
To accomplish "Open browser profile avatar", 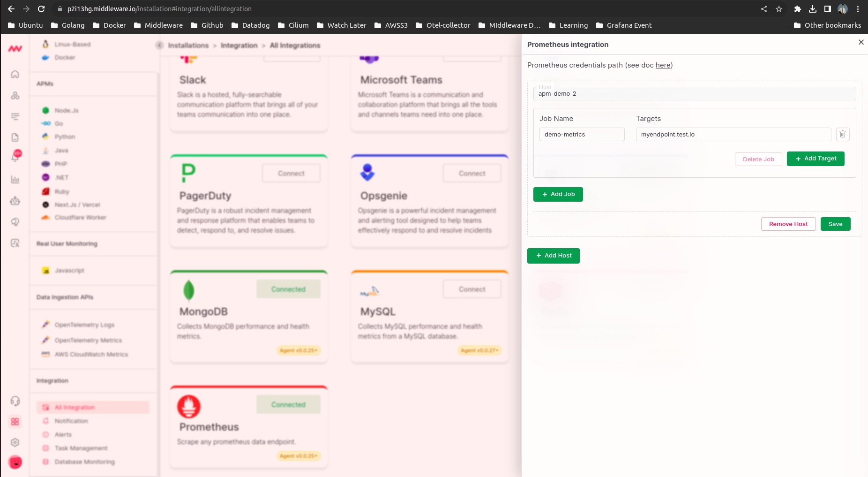I will coord(843,9).
